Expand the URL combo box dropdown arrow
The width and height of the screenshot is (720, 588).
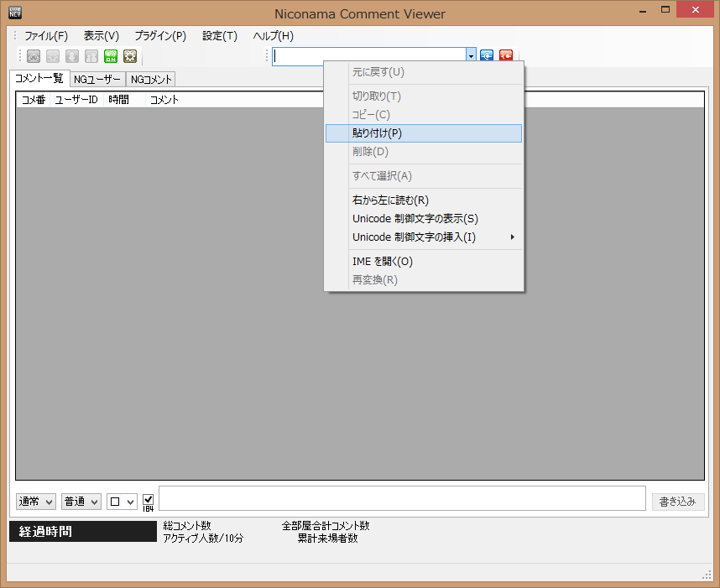(x=471, y=56)
